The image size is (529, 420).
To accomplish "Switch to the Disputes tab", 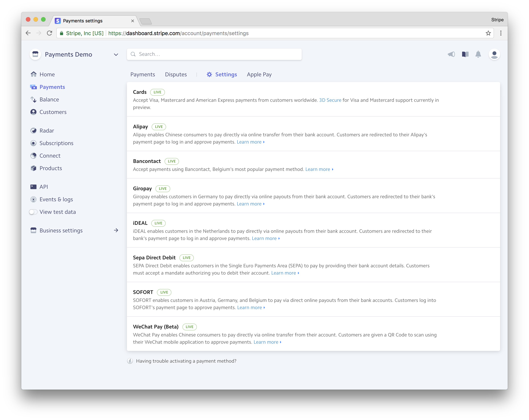I will point(176,75).
